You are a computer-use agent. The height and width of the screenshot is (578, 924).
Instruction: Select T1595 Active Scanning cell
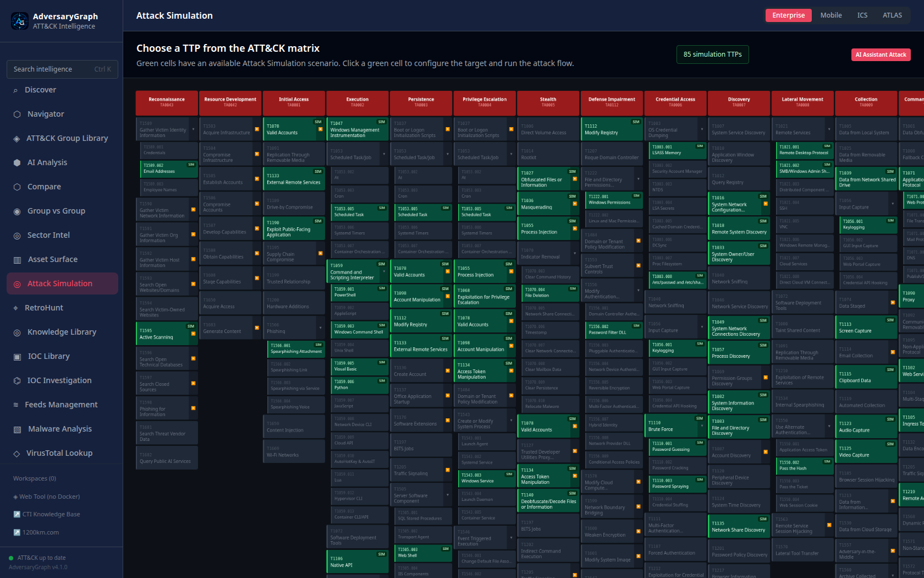pyautogui.click(x=167, y=334)
